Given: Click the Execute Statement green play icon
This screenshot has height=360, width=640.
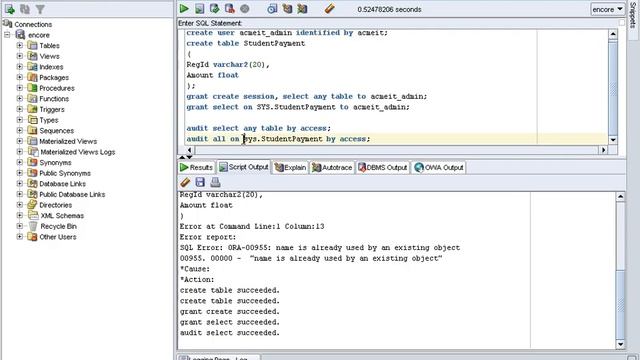Looking at the screenshot, I should pyautogui.click(x=184, y=9).
